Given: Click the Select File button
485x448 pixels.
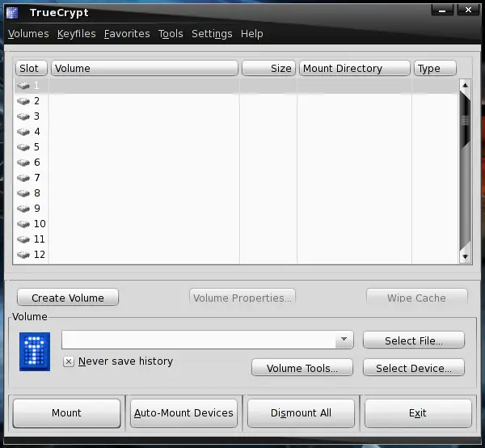Looking at the screenshot, I should pyautogui.click(x=414, y=340).
